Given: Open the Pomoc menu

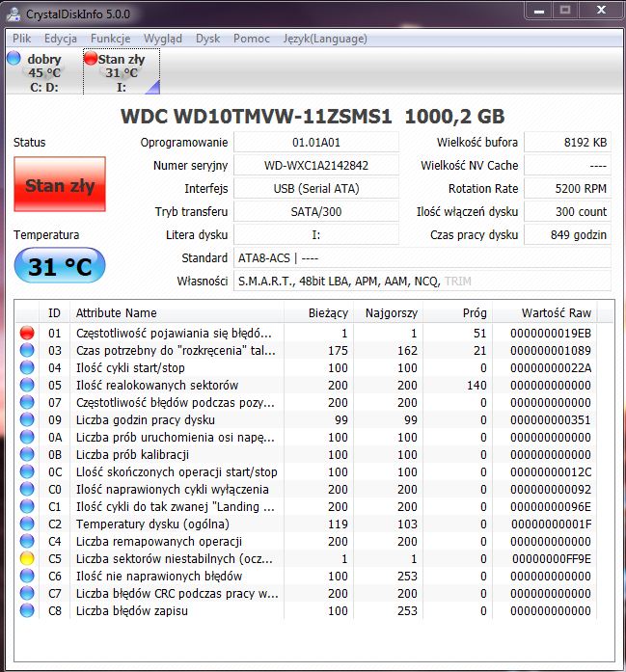Looking at the screenshot, I should click(251, 39).
